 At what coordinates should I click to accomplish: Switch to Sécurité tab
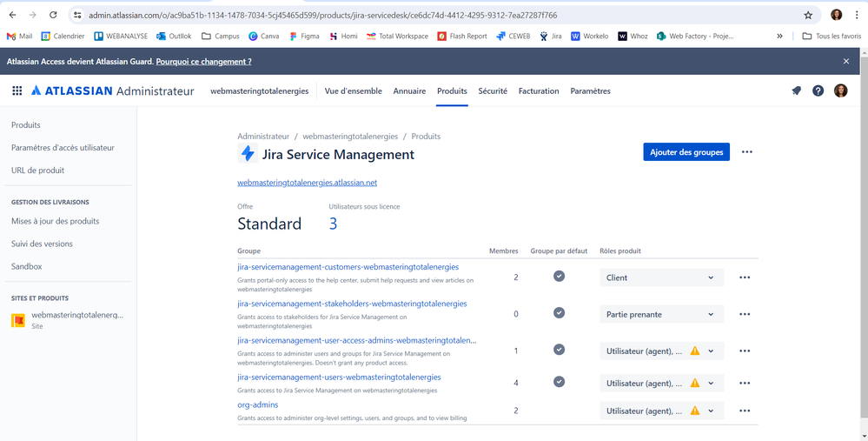(x=493, y=90)
